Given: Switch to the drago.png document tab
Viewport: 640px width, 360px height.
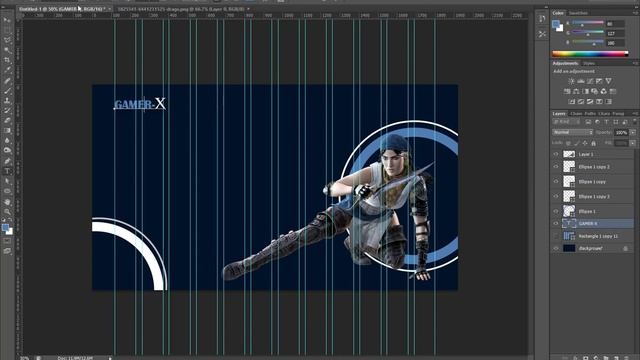Looking at the screenshot, I should pyautogui.click(x=181, y=9).
